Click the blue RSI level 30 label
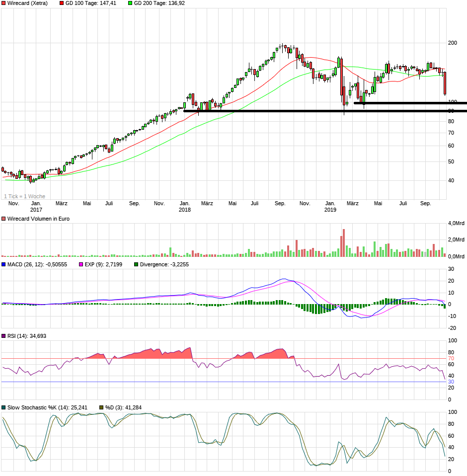 point(451,382)
